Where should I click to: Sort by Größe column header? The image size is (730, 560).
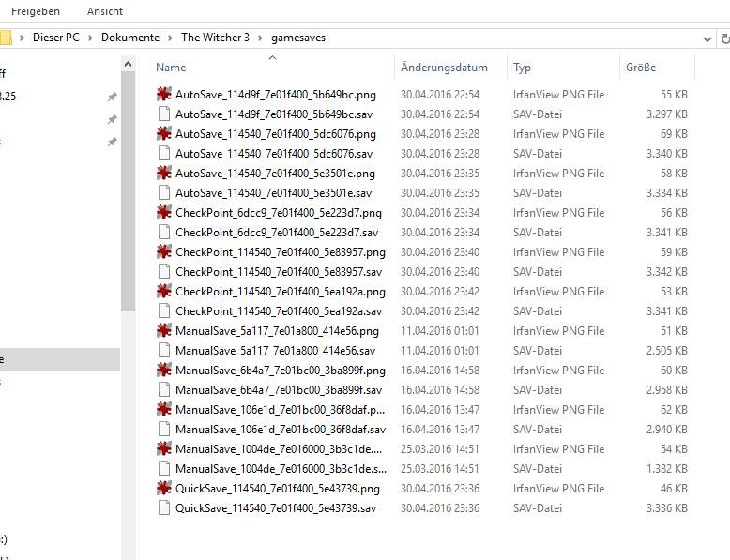click(x=641, y=68)
